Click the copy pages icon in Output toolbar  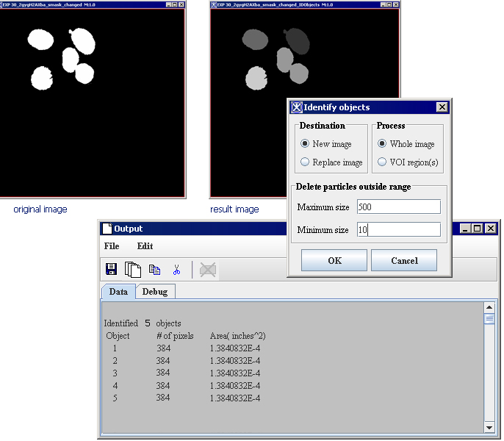pyautogui.click(x=133, y=270)
